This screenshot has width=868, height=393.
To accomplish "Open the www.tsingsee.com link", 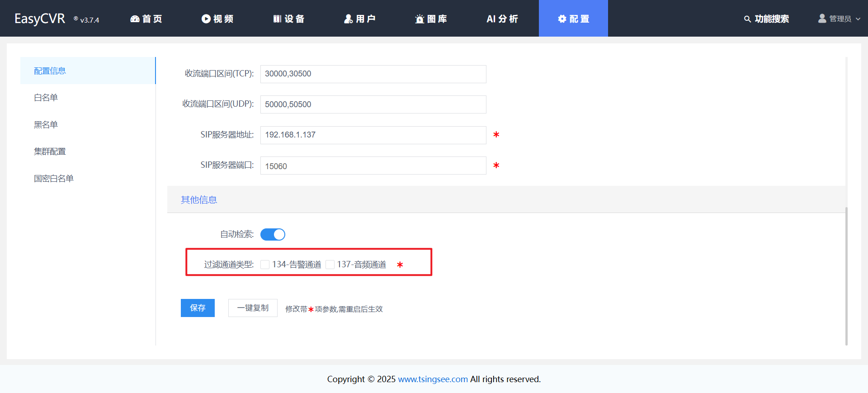I will (x=433, y=379).
